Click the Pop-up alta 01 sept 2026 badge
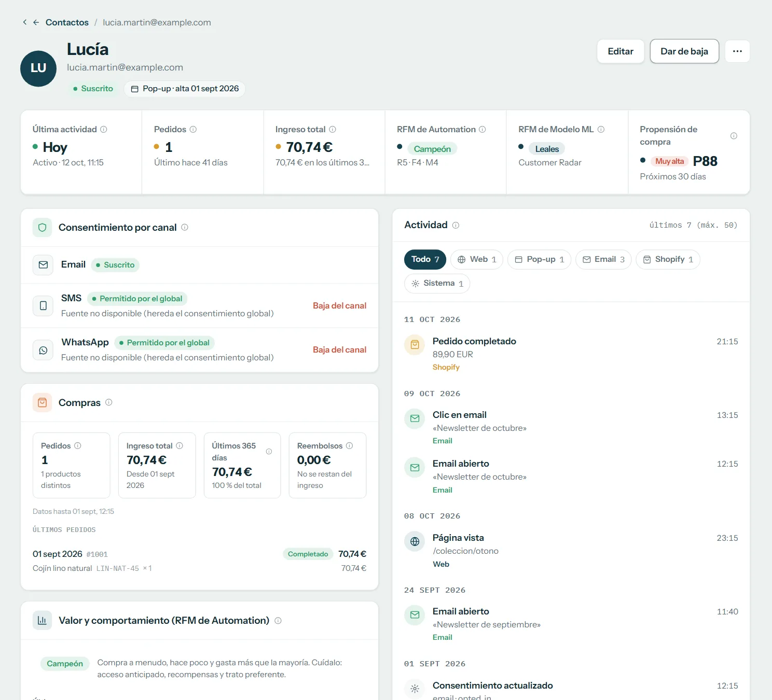The image size is (772, 700). click(x=185, y=89)
